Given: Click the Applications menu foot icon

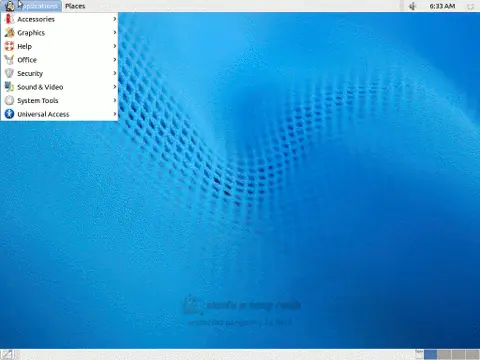Looking at the screenshot, I should pos(9,6).
